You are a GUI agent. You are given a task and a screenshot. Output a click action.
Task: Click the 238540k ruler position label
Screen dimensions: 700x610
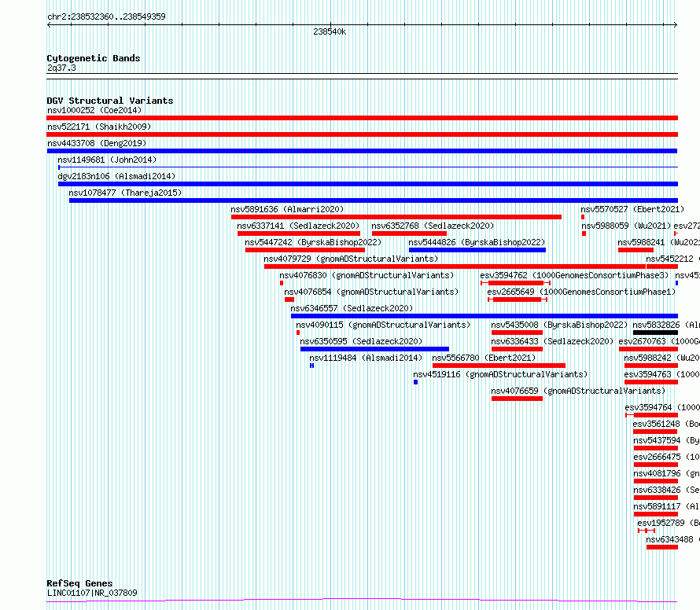(x=330, y=31)
